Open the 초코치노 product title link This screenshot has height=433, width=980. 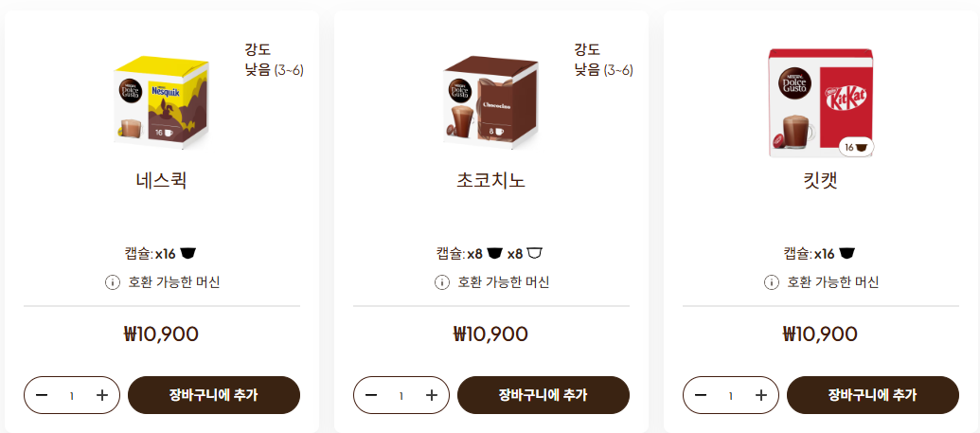490,180
